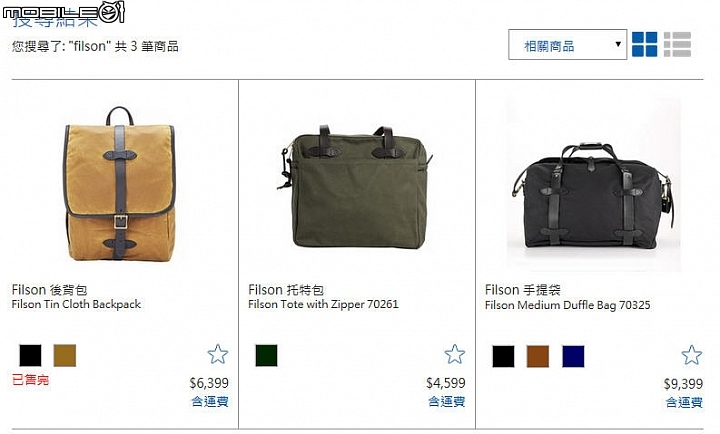The width and height of the screenshot is (720, 434).
Task: Open the green tote bag image
Action: (x=354, y=186)
